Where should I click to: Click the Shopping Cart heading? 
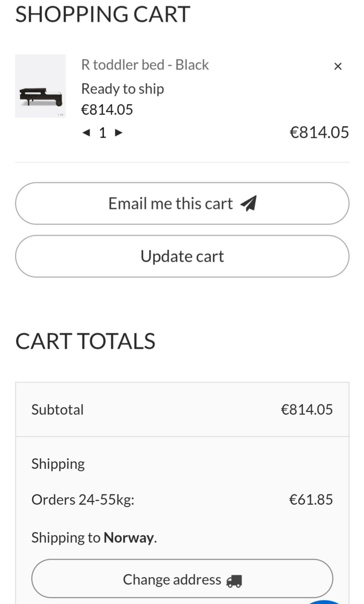(x=102, y=14)
